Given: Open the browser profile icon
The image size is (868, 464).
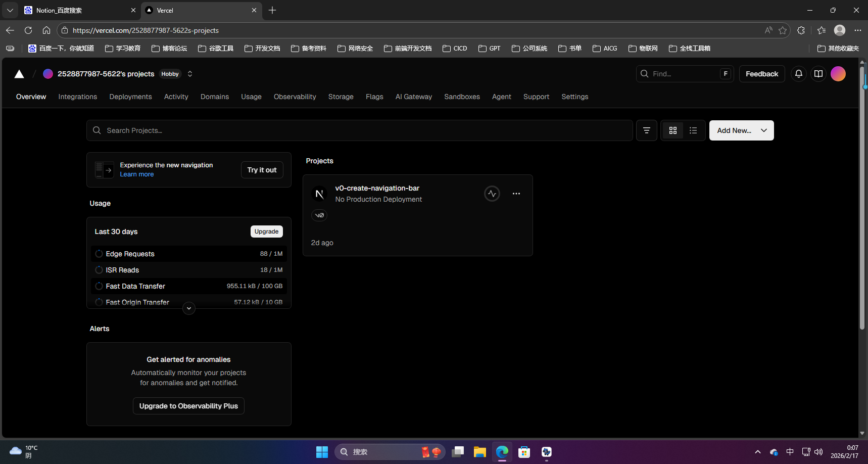Looking at the screenshot, I should click(840, 30).
